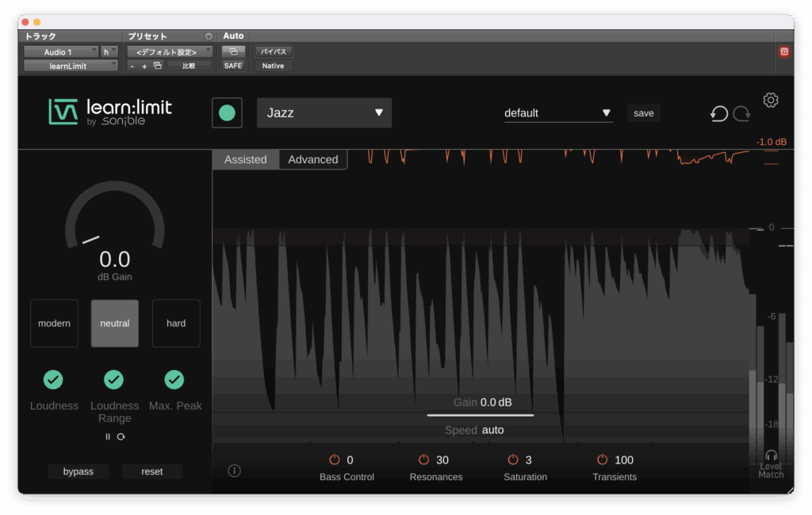Click the Resonances value 30
The height and width of the screenshot is (515, 812).
pyautogui.click(x=442, y=460)
